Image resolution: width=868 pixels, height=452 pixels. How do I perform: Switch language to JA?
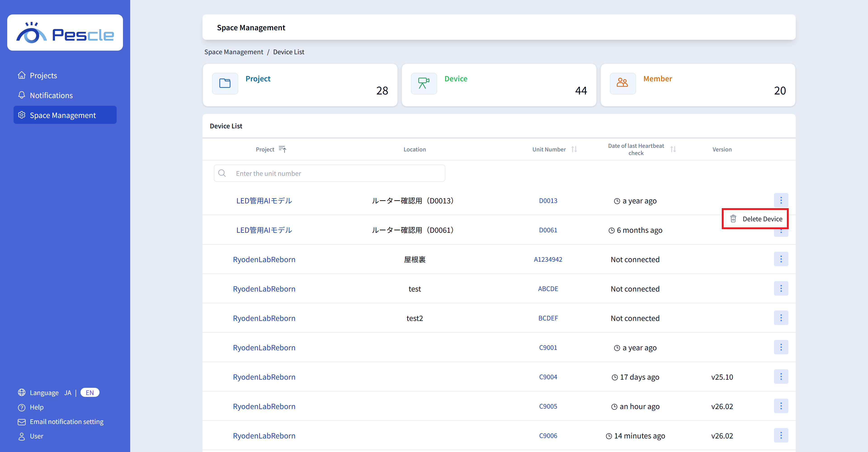point(68,393)
